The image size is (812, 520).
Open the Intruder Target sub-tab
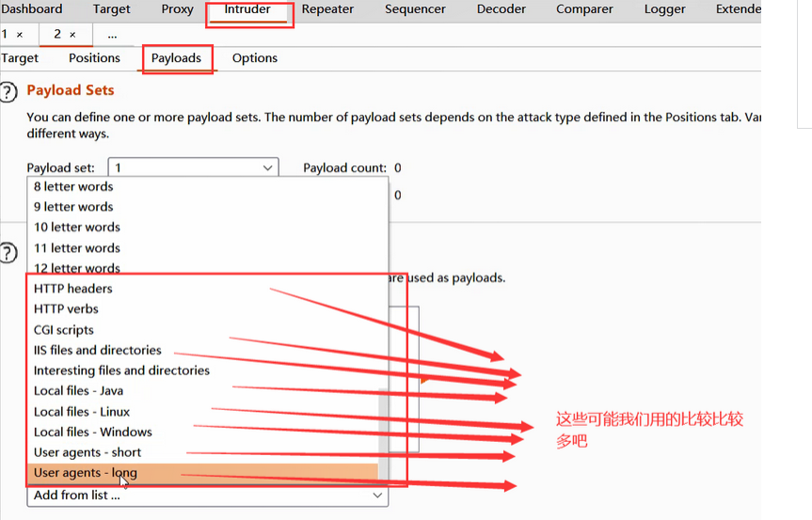click(20, 58)
